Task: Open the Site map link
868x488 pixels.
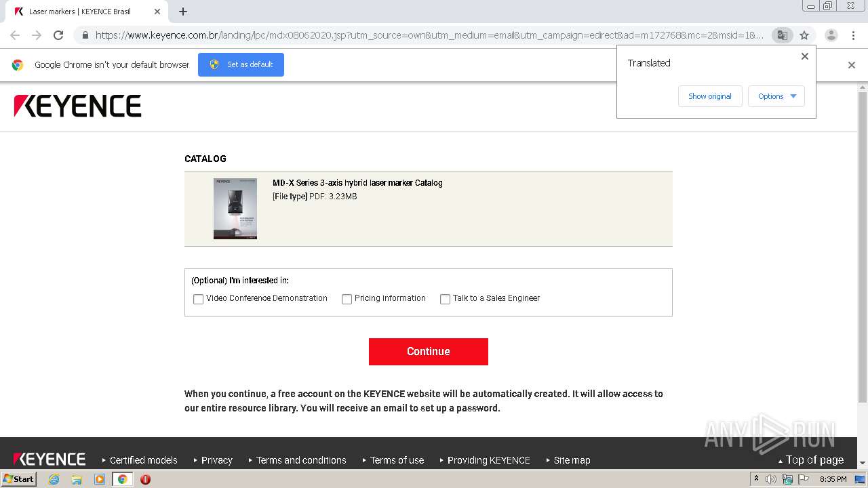Action: click(572, 460)
